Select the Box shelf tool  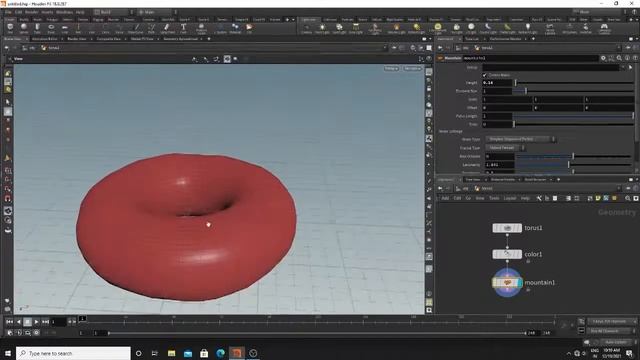[x=10, y=28]
